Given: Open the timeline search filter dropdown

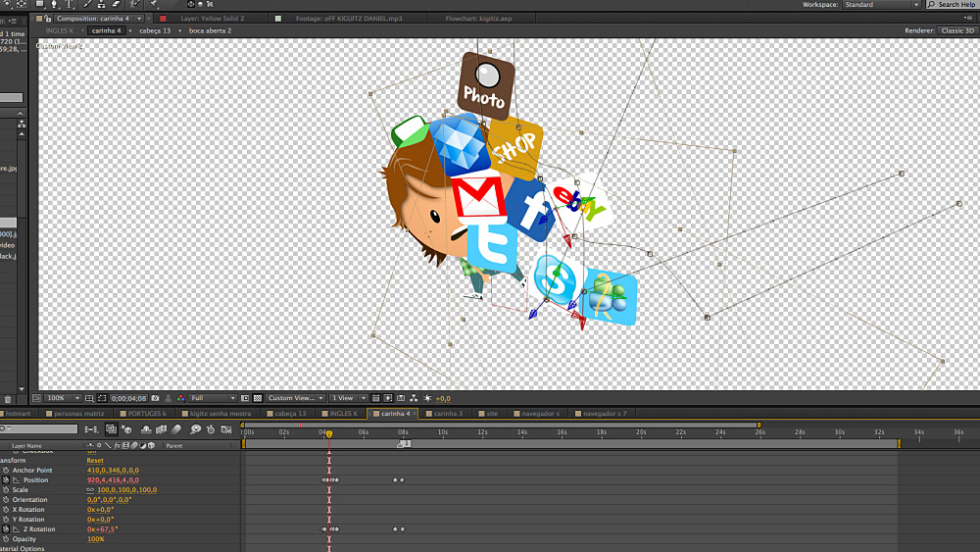Looking at the screenshot, I should pyautogui.click(x=7, y=428).
